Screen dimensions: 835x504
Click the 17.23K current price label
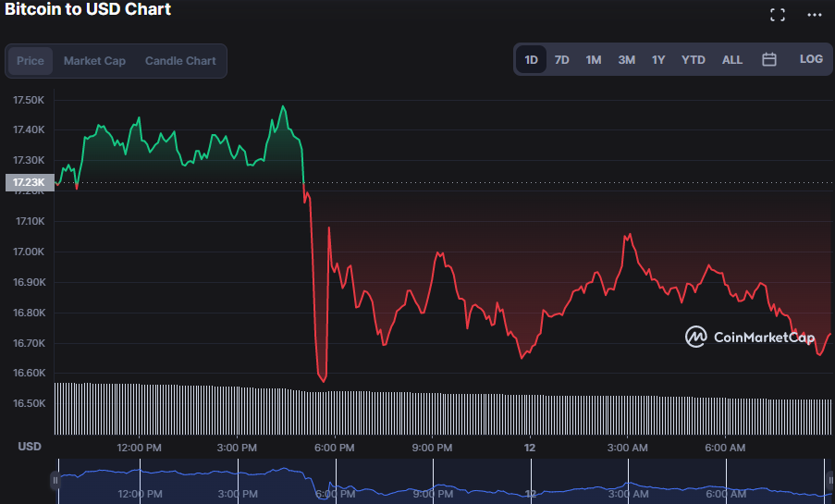(x=28, y=183)
